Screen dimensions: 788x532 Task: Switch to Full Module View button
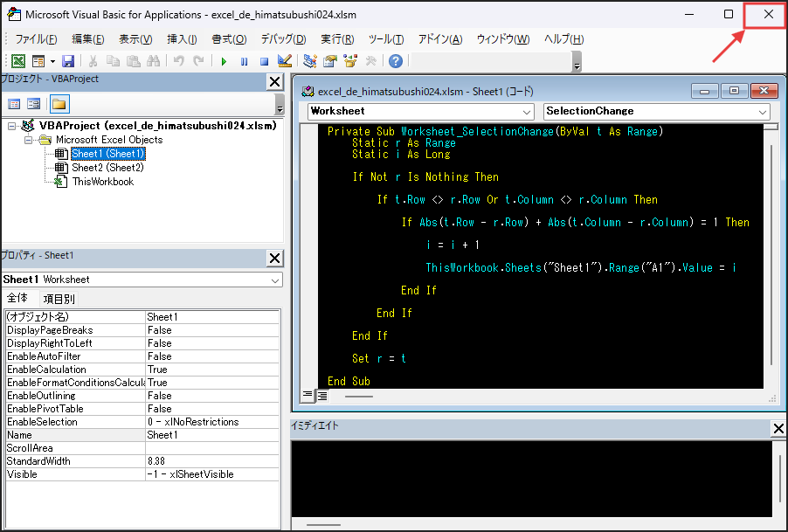tap(322, 396)
